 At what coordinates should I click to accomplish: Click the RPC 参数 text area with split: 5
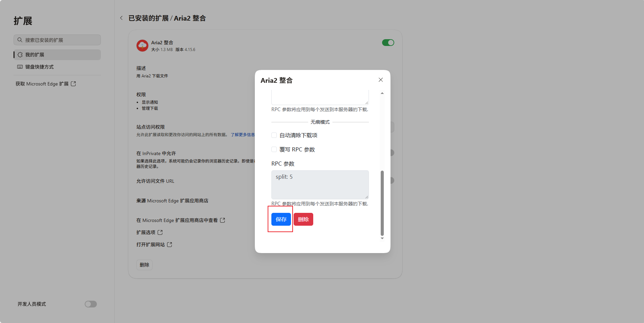[320, 184]
